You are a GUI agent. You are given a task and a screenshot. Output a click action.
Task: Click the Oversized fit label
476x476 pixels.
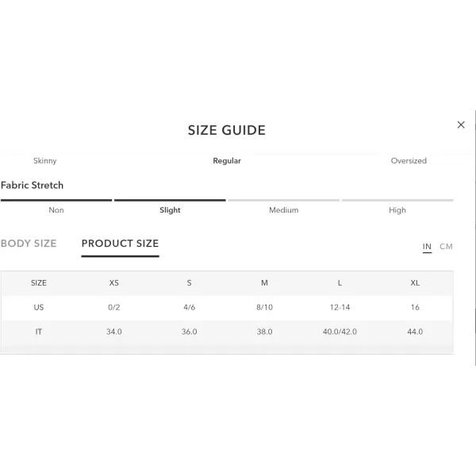click(x=409, y=160)
